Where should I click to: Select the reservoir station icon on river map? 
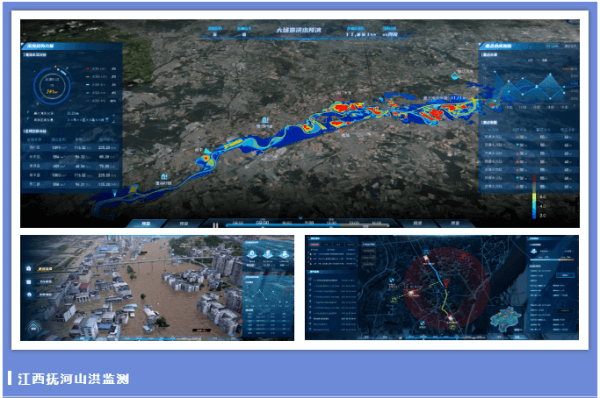(x=264, y=120)
